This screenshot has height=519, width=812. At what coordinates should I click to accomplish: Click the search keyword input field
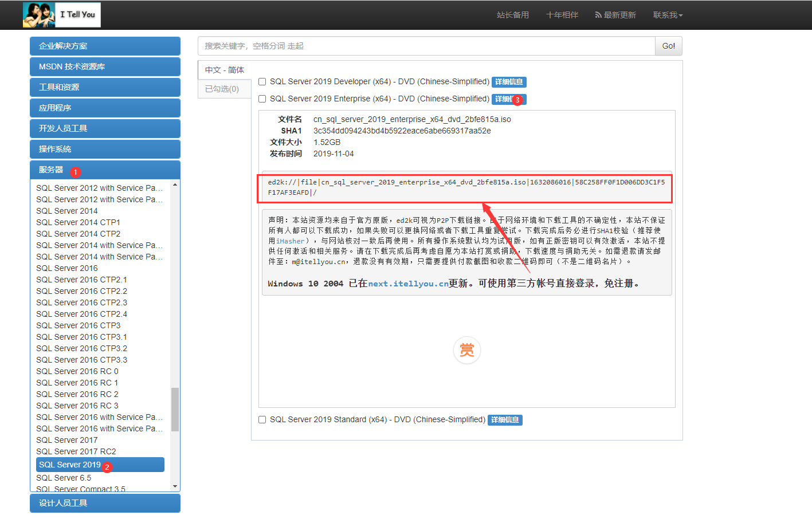[426, 46]
